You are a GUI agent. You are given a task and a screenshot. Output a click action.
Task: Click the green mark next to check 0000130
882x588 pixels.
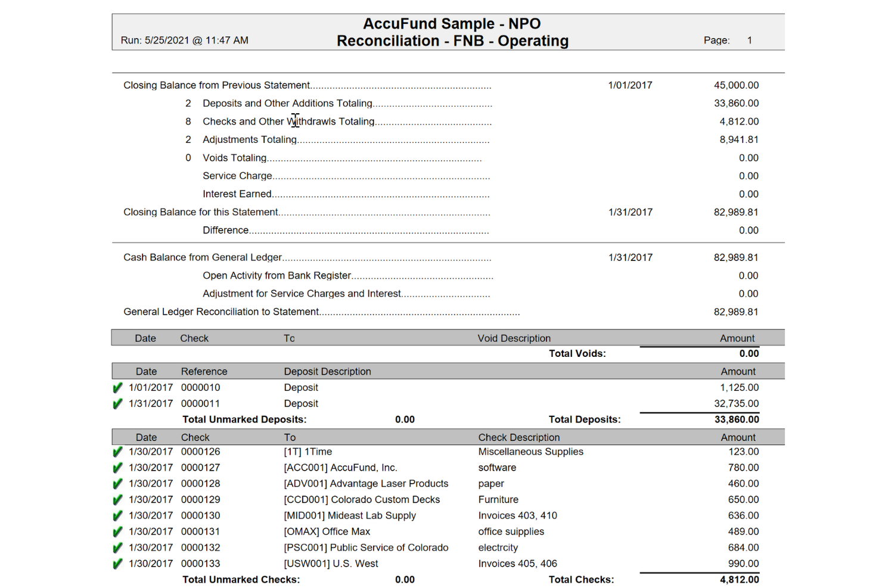tap(117, 515)
